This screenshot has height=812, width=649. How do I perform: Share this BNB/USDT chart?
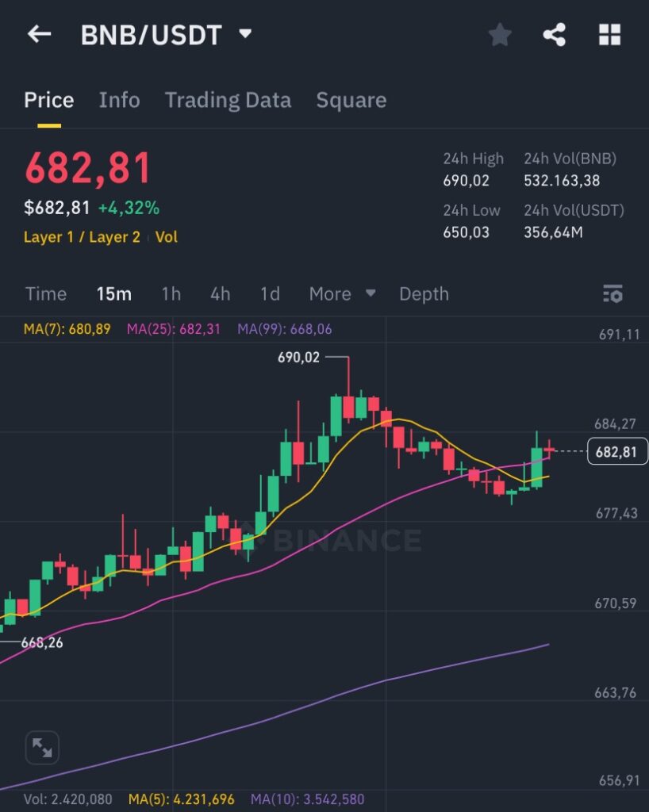pyautogui.click(x=555, y=35)
